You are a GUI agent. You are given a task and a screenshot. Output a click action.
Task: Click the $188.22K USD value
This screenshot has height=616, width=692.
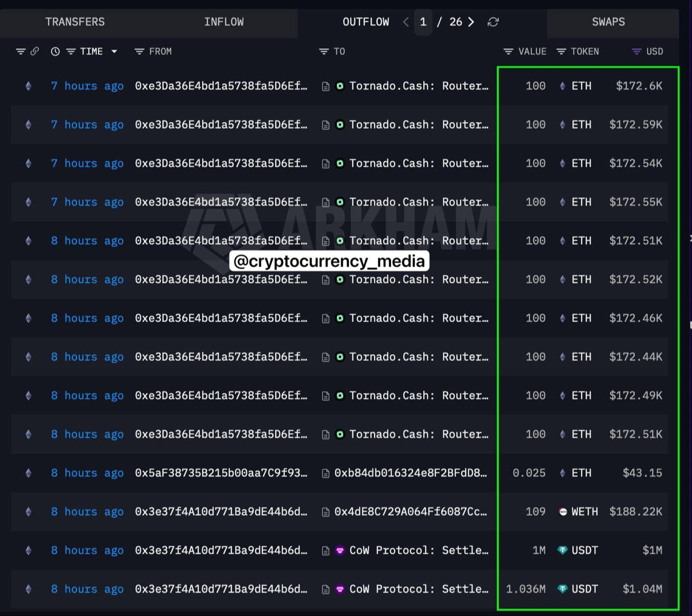(x=636, y=512)
